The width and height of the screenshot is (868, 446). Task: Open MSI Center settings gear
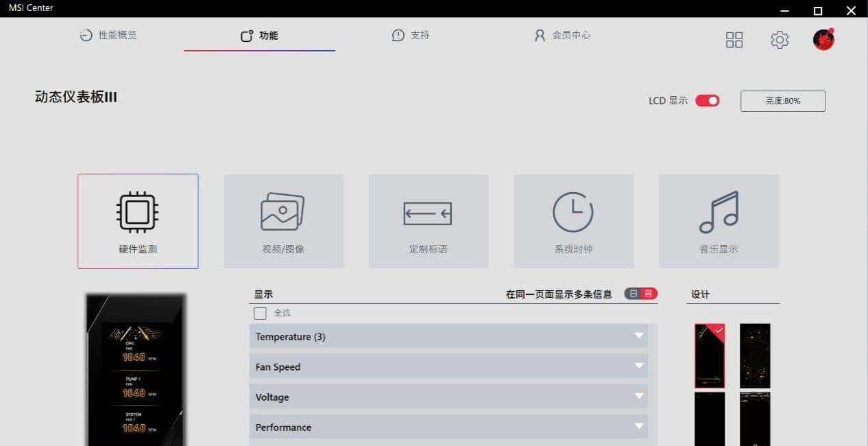pos(779,40)
